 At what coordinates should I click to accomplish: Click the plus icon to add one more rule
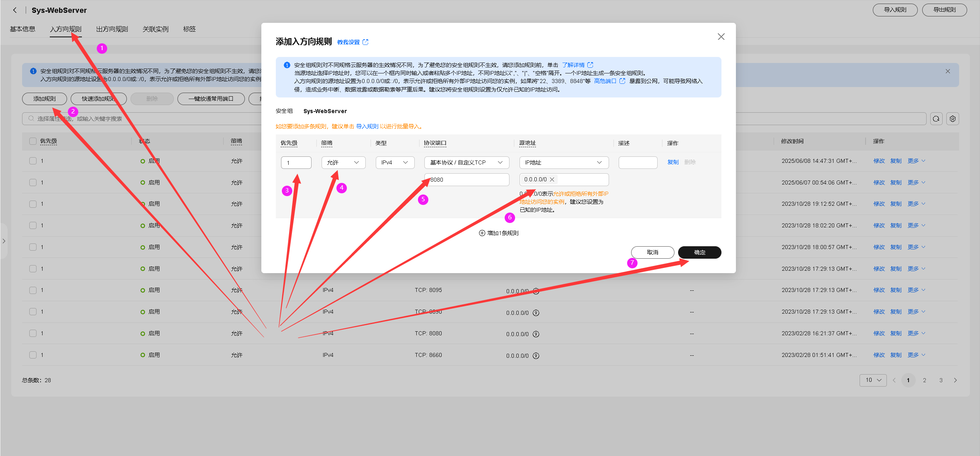tap(482, 233)
